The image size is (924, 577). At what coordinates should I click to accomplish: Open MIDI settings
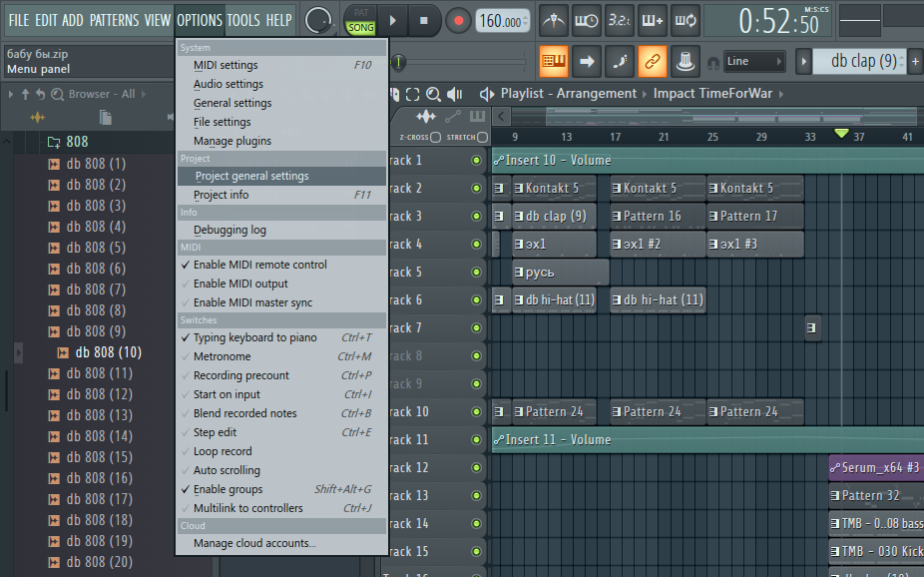[x=282, y=66]
